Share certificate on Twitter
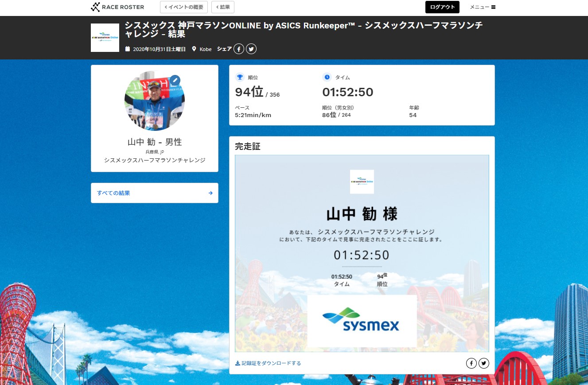 pos(484,363)
